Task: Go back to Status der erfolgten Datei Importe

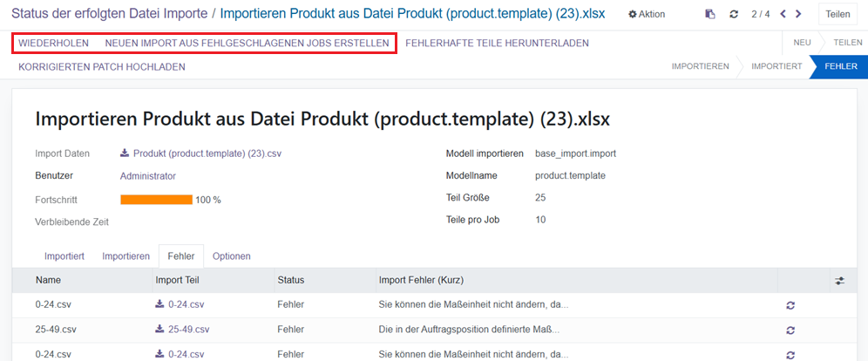Action: [109, 14]
